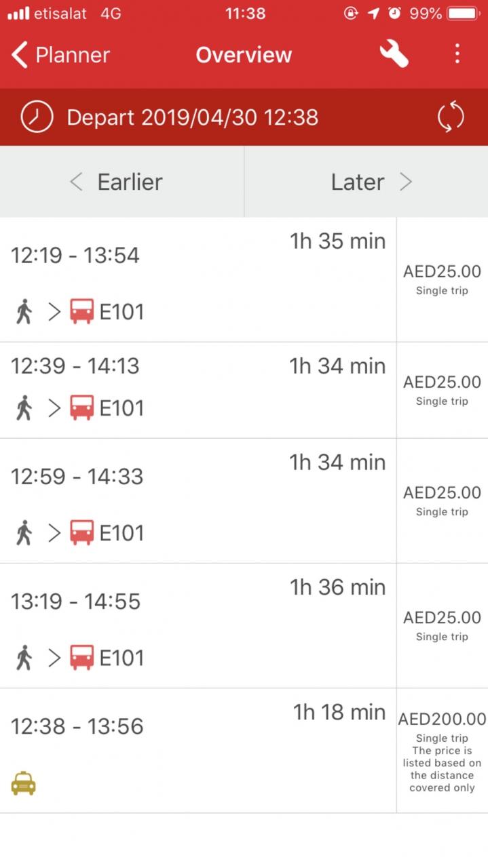The width and height of the screenshot is (488, 868).
Task: Tap the walking icon on 12:39 trip
Action: coord(24,408)
